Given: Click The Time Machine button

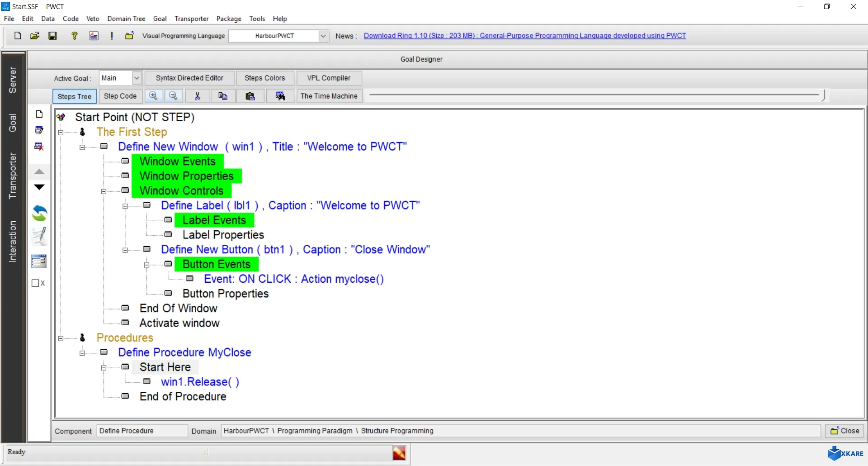Looking at the screenshot, I should [329, 96].
